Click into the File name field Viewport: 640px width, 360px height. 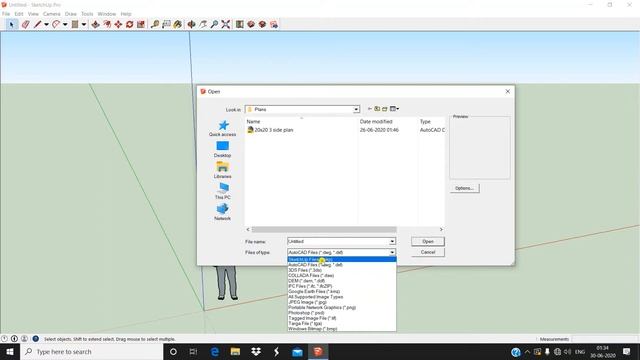338,242
